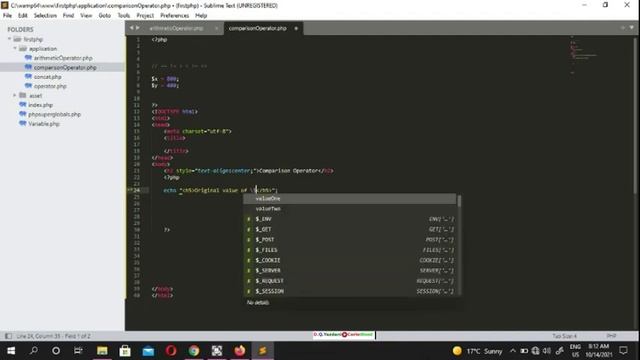Change PHP syntax in status bar
This screenshot has height=360, width=640.
[x=611, y=336]
